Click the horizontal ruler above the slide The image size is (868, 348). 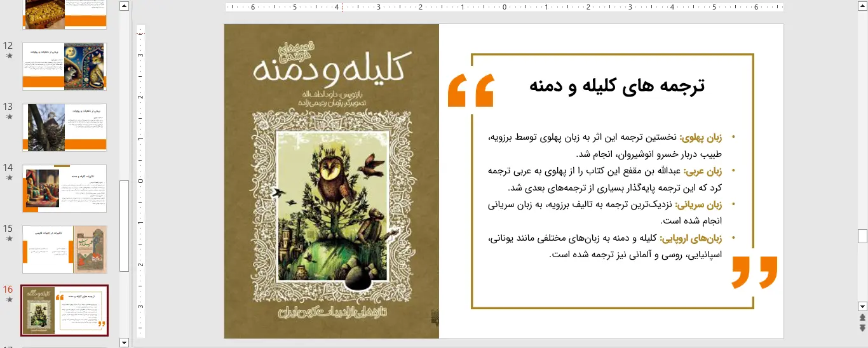504,8
